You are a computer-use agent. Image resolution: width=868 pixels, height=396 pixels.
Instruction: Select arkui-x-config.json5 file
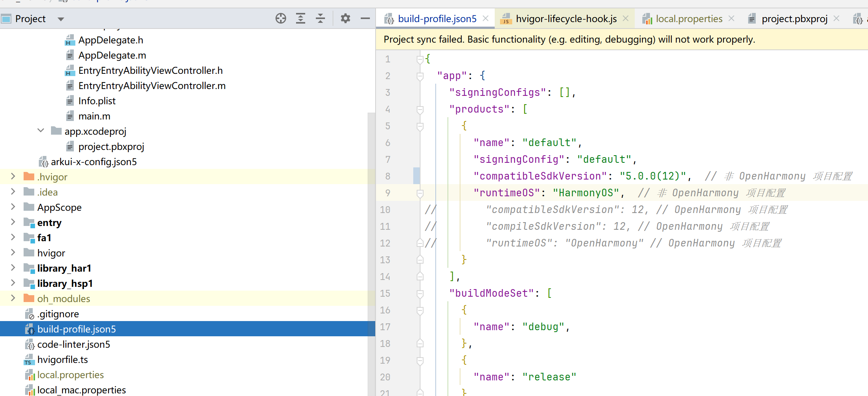pyautogui.click(x=94, y=162)
